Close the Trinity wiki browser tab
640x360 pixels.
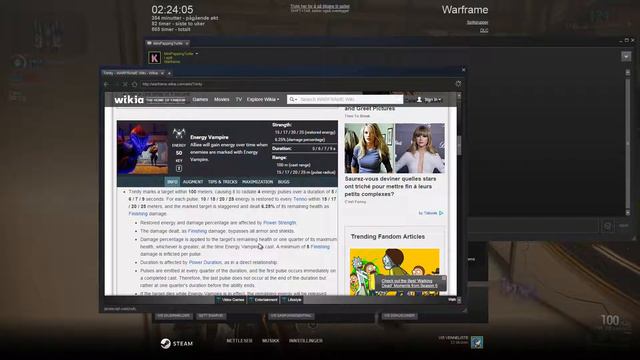click(162, 73)
